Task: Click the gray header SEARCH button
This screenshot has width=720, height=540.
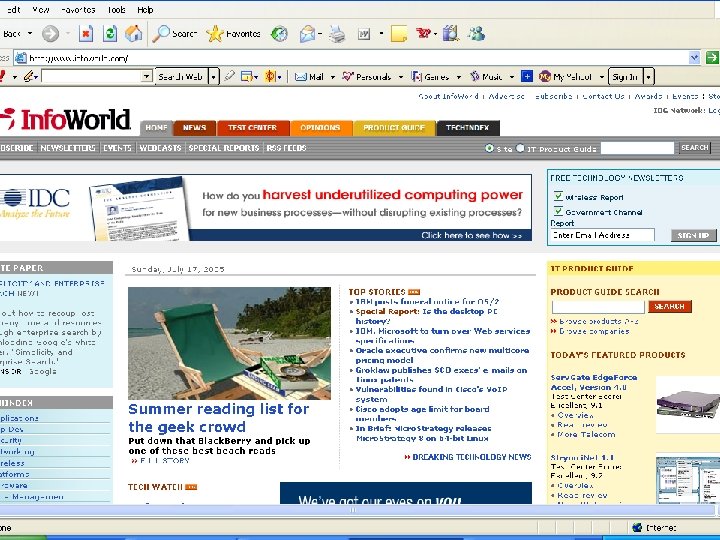Action: pos(695,147)
